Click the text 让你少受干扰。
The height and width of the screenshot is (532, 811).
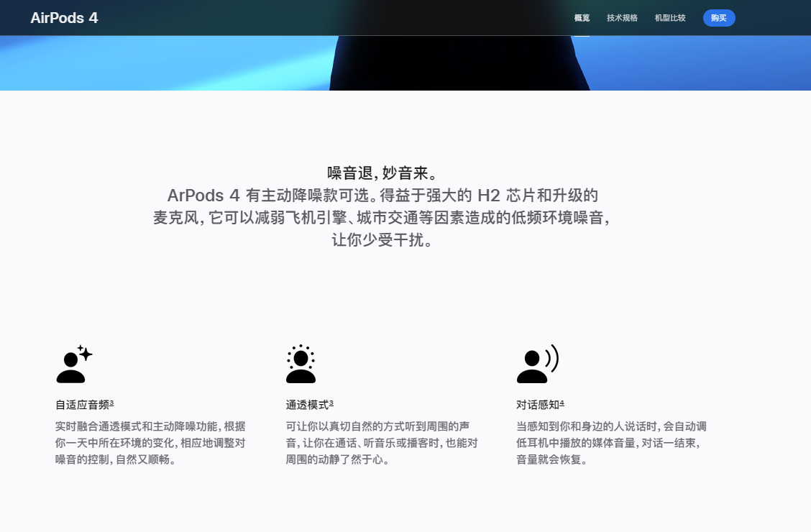[382, 240]
